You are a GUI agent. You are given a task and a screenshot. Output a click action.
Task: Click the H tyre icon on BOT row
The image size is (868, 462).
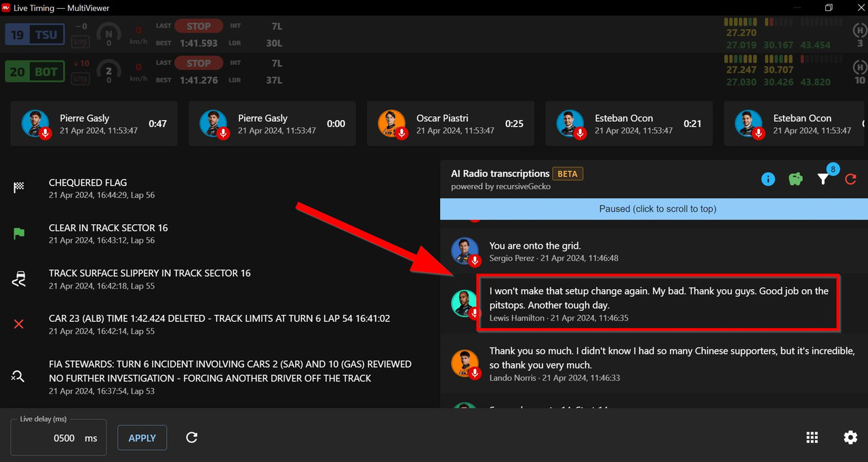coord(859,66)
